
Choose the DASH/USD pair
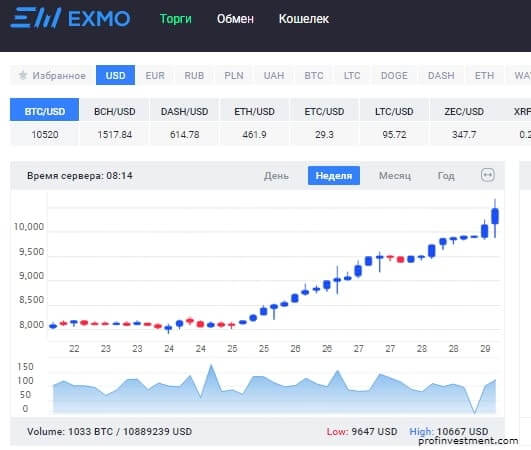coord(185,111)
